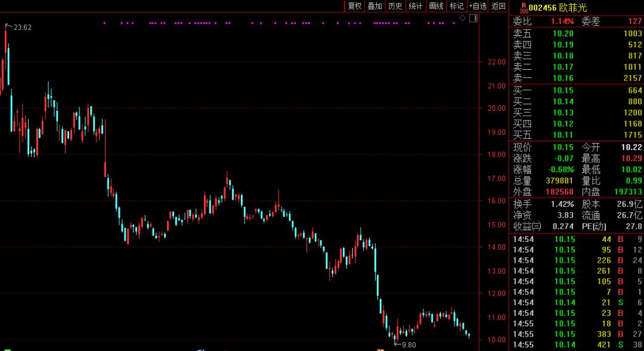Click the 买三 bid row at 10.13
Screen dimensions: 644x351
577,113
